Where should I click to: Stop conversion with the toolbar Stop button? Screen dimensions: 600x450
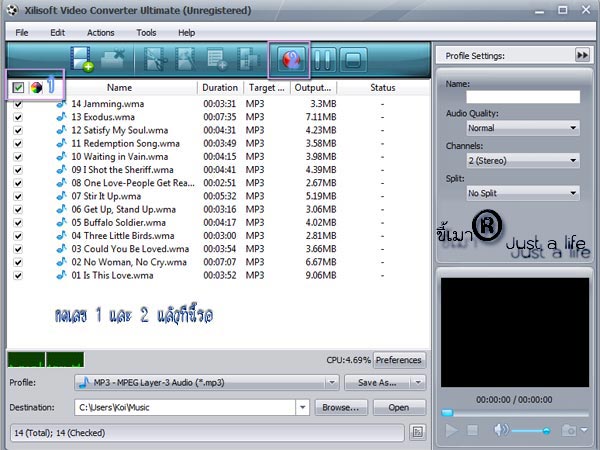tap(353, 59)
